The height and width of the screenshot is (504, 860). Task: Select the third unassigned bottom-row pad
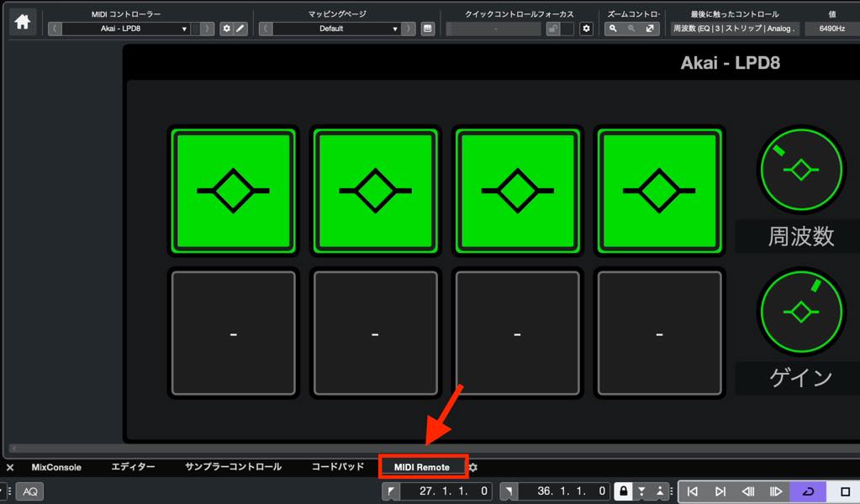pyautogui.click(x=517, y=333)
